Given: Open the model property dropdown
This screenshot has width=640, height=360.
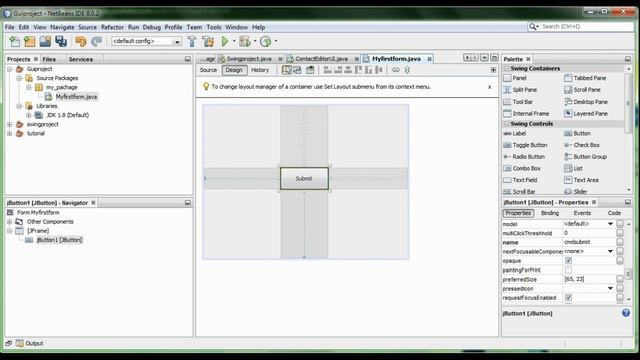Looking at the screenshot, I should pyautogui.click(x=610, y=224).
